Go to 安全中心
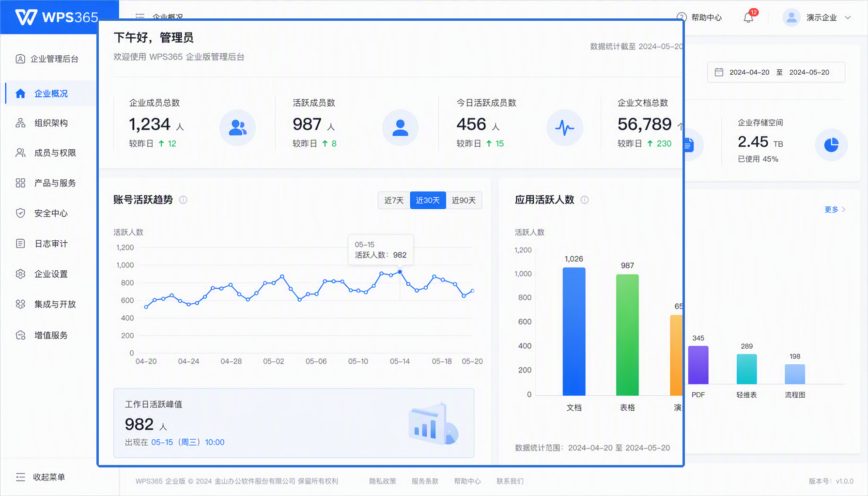 (51, 213)
